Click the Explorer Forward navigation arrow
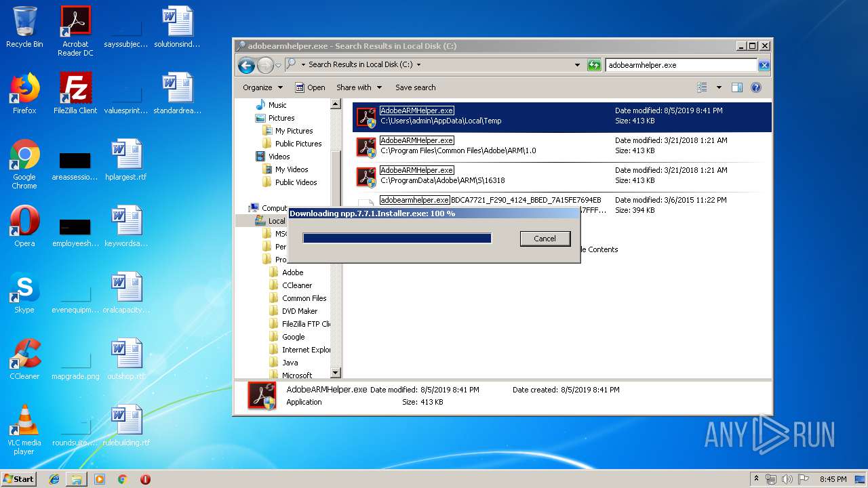 click(265, 65)
